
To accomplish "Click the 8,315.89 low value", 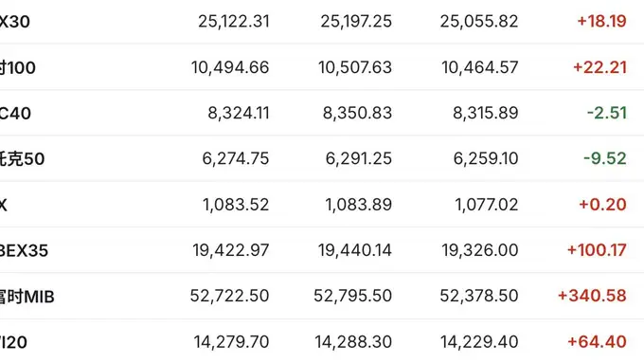I will point(486,113).
